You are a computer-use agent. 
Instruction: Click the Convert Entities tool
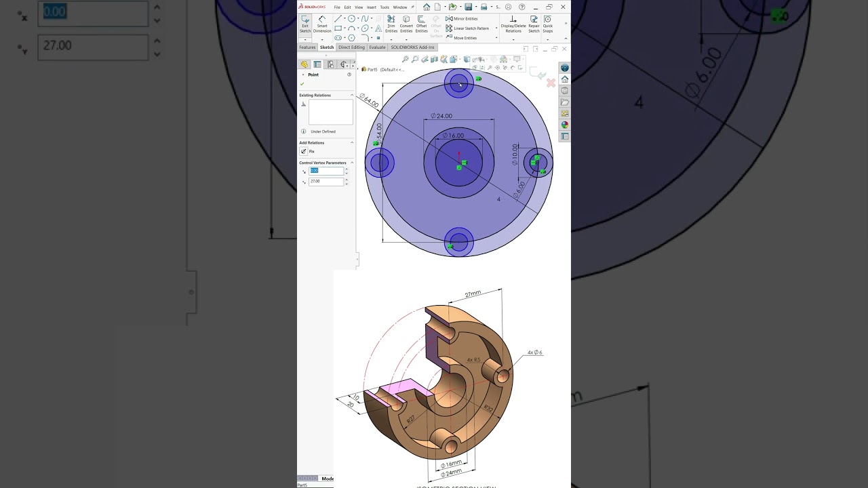pyautogui.click(x=406, y=24)
